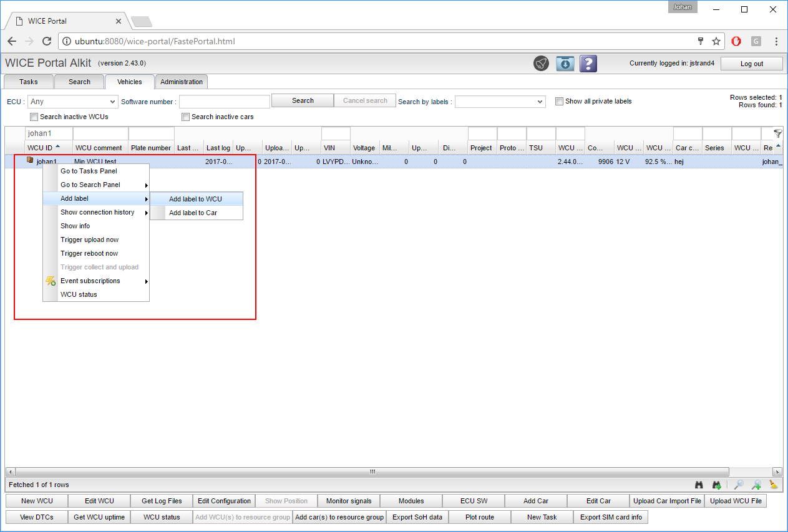The width and height of the screenshot is (788, 532).
Task: Open the ECU dropdown showing Any
Action: coord(73,102)
